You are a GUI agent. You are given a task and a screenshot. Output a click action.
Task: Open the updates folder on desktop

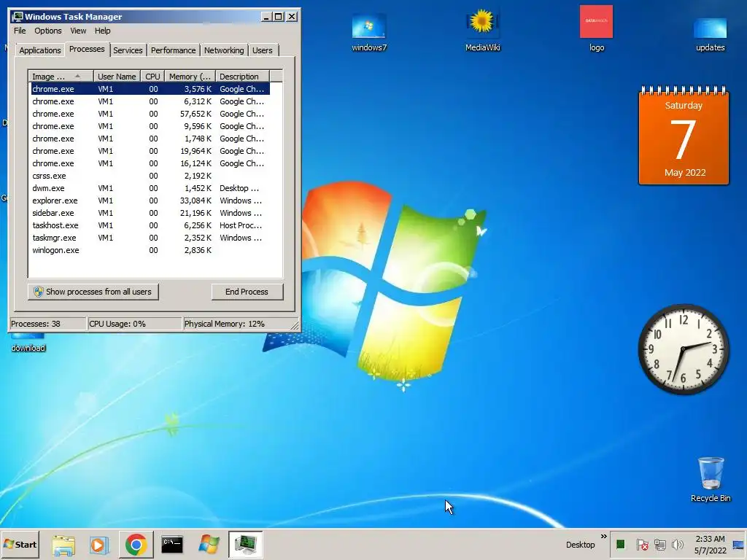[710, 34]
